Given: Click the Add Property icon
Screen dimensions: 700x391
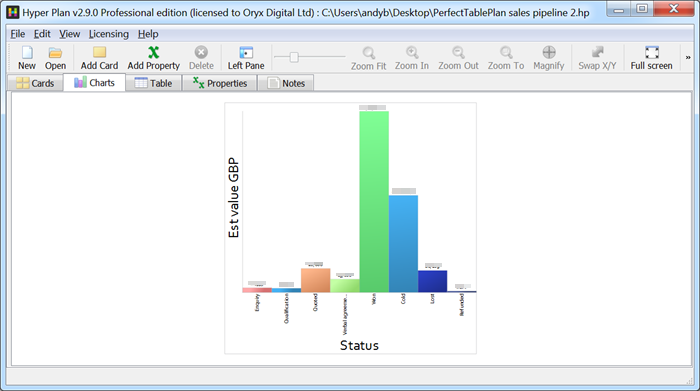Looking at the screenshot, I should coord(154,58).
